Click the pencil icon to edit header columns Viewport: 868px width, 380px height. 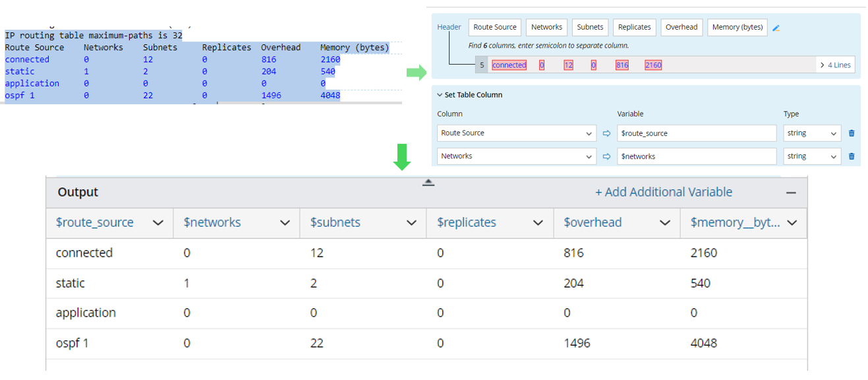click(776, 28)
